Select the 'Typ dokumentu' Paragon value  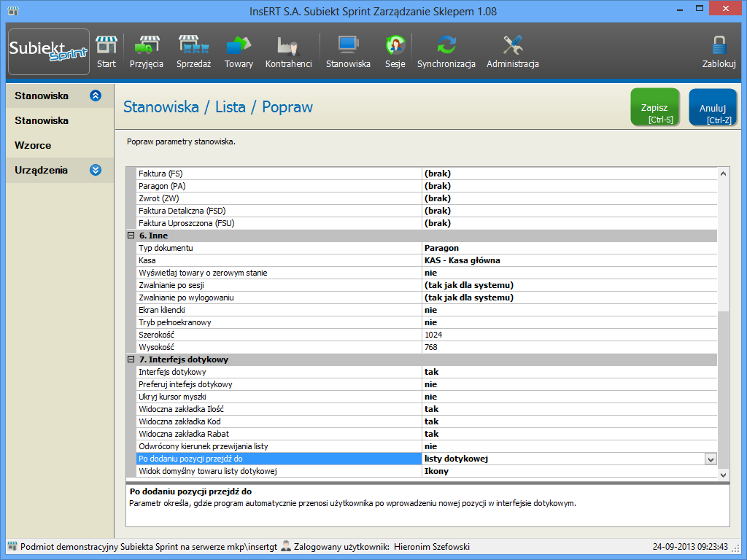pos(569,248)
